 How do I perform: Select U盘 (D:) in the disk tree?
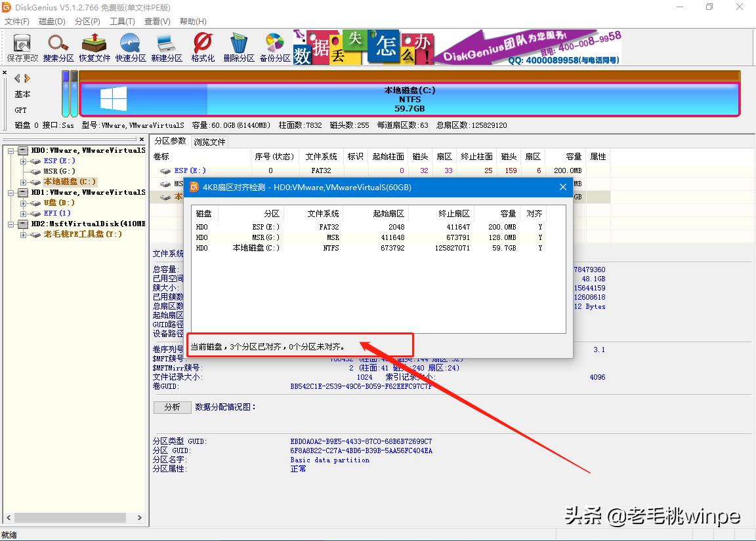[59, 203]
